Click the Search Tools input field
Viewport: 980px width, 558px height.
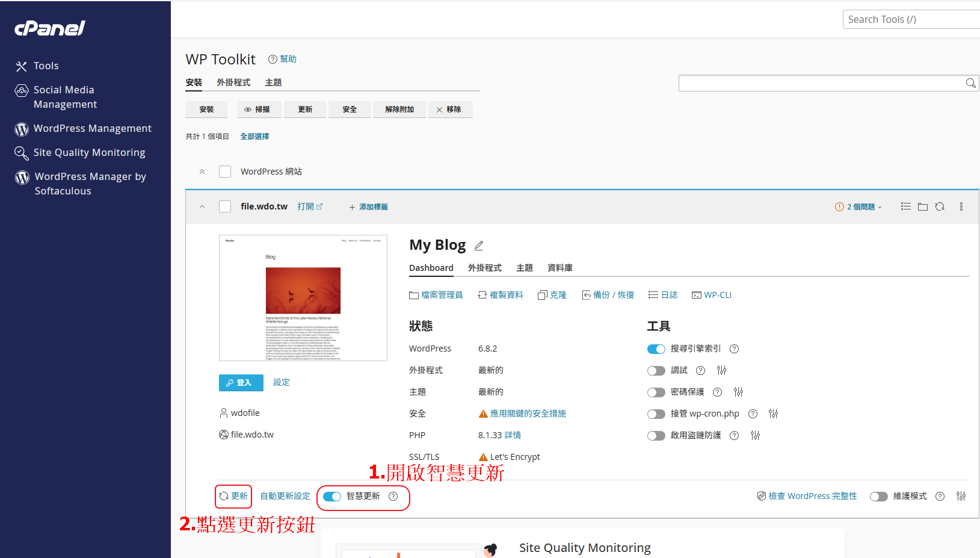[x=910, y=19]
